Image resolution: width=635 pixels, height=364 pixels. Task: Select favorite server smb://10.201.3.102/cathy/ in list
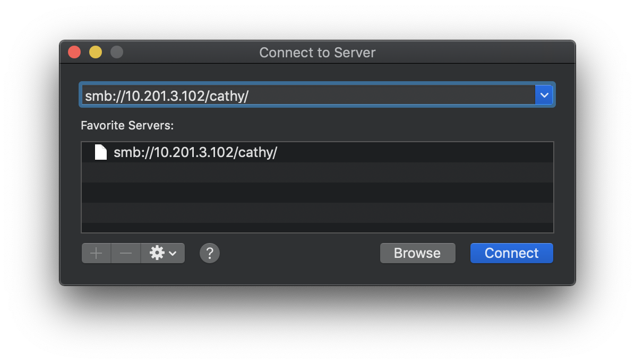tap(195, 153)
